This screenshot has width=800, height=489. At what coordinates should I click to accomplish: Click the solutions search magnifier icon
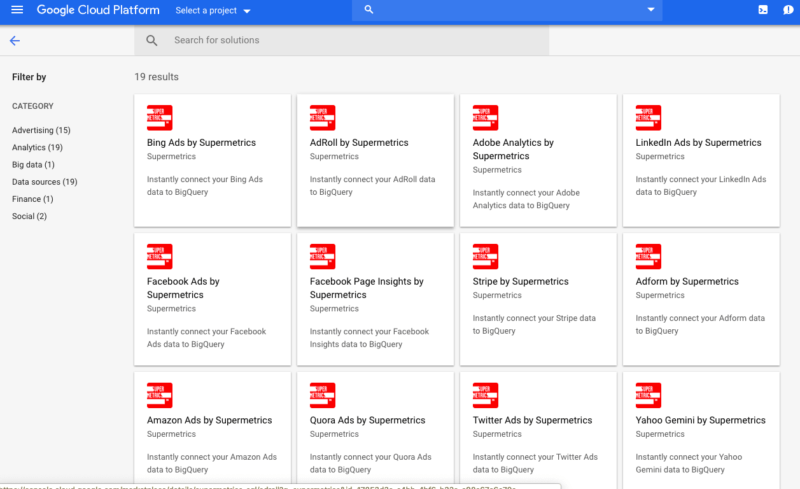tap(152, 40)
